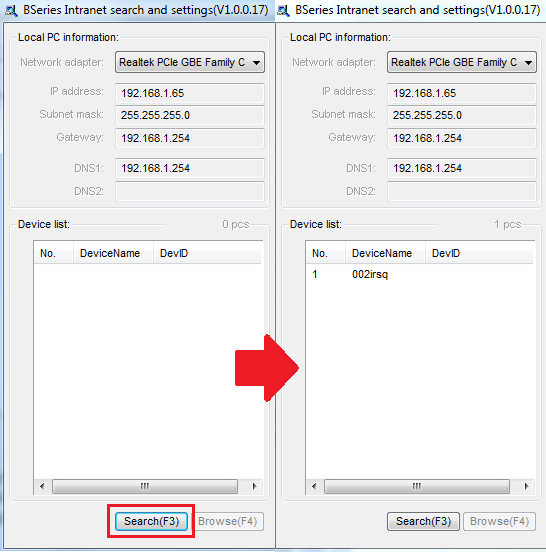This screenshot has width=546, height=552.
Task: Sort by No. column in right device list
Action: pos(326,253)
